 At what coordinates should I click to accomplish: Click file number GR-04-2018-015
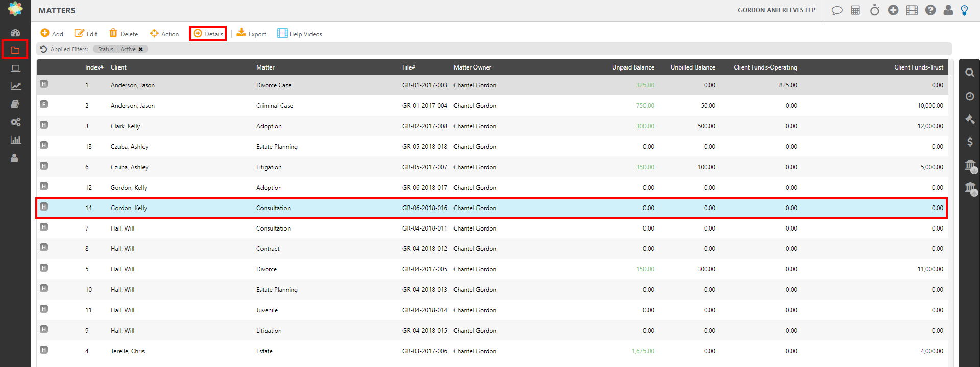425,331
